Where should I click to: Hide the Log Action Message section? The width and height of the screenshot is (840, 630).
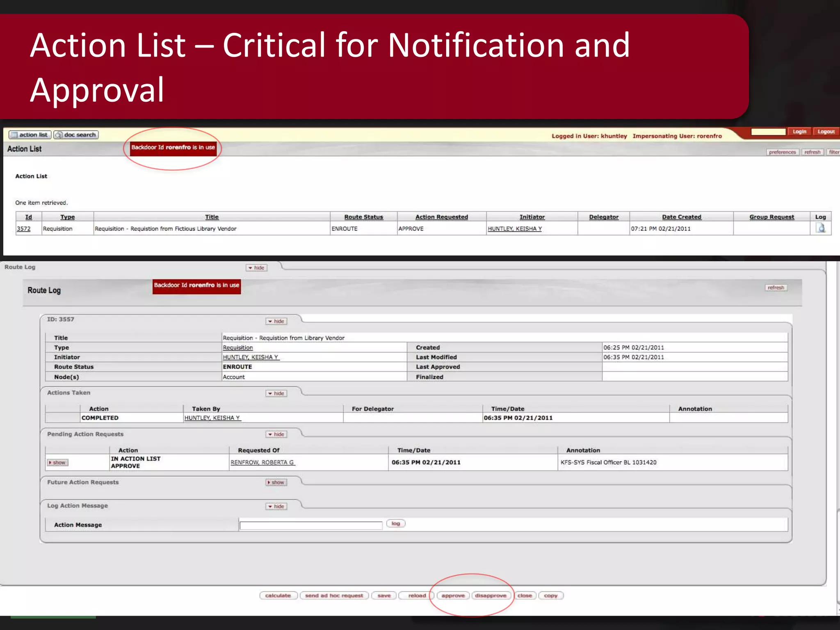276,507
